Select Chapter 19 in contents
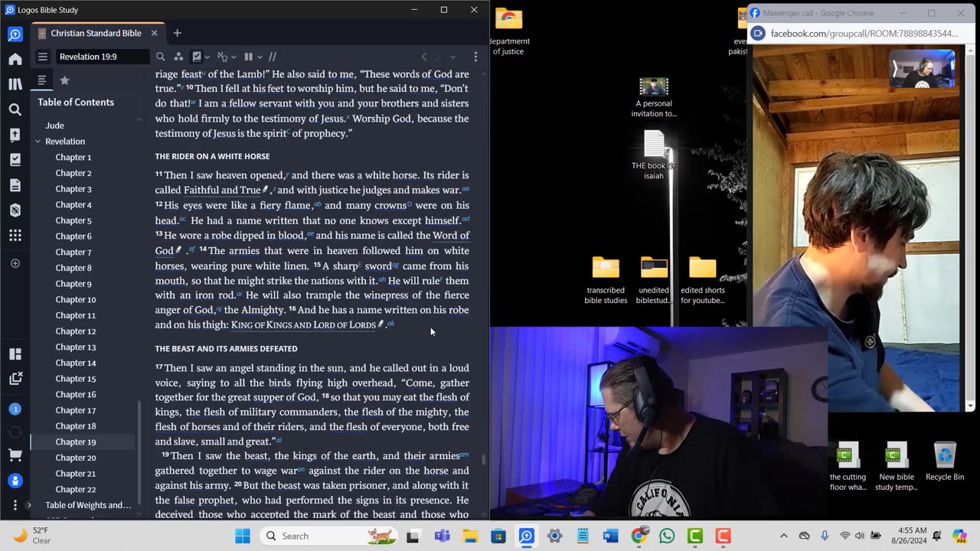Screen dimensions: 980x551 pos(76,442)
